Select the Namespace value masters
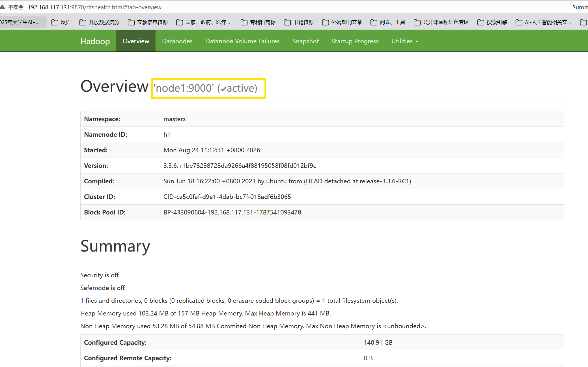588x367 pixels. point(175,119)
